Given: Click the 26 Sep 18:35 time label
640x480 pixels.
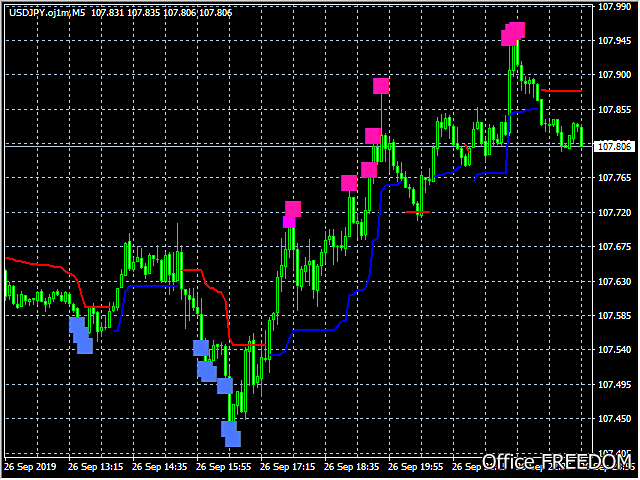Looking at the screenshot, I should point(352,467).
